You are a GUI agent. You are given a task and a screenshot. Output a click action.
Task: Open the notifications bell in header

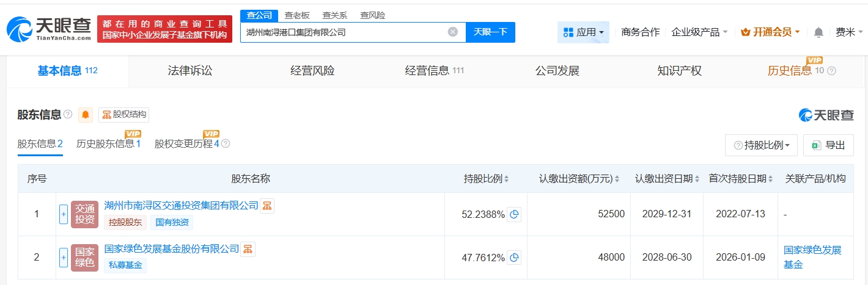(x=818, y=32)
